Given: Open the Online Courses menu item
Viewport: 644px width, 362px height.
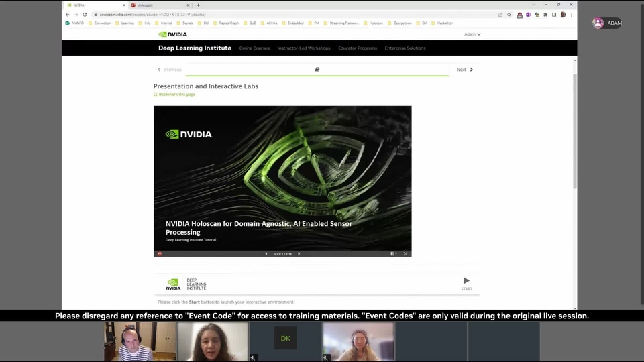Looking at the screenshot, I should (254, 48).
